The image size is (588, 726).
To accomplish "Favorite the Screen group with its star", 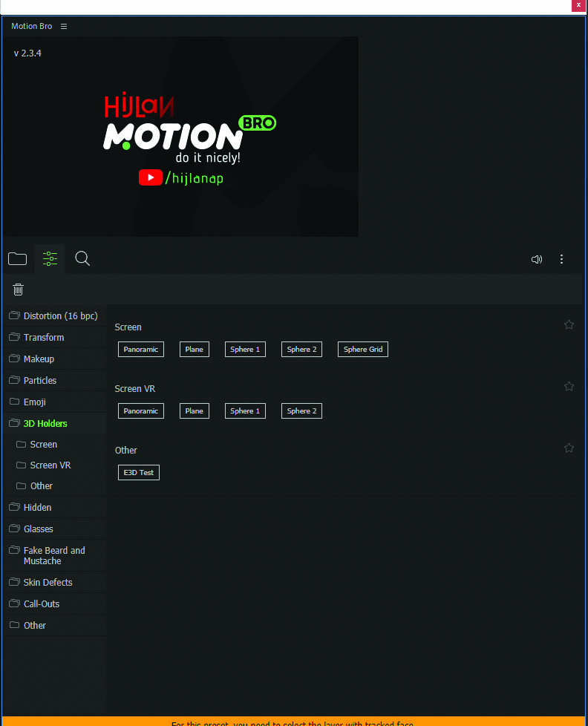I will 569,324.
